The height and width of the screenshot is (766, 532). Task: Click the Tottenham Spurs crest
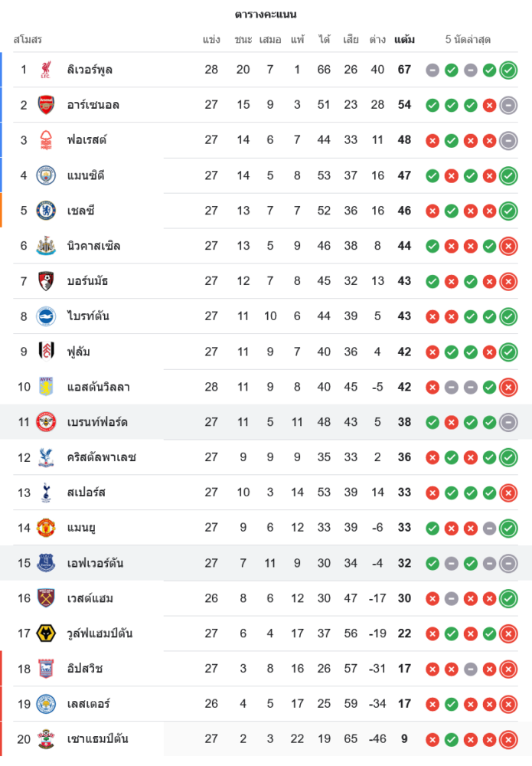pyautogui.click(x=46, y=493)
